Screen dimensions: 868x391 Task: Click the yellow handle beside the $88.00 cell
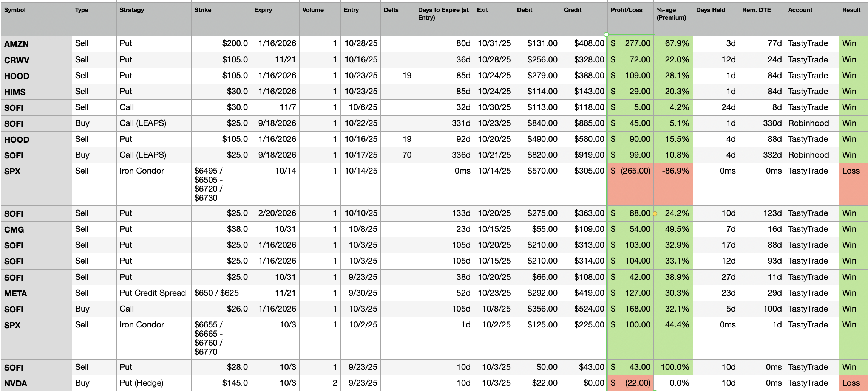coord(655,214)
